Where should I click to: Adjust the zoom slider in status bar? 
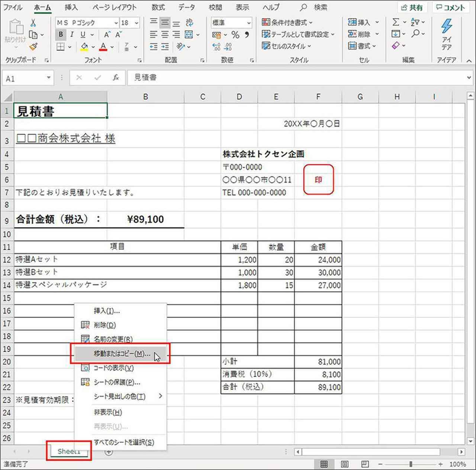(411, 464)
